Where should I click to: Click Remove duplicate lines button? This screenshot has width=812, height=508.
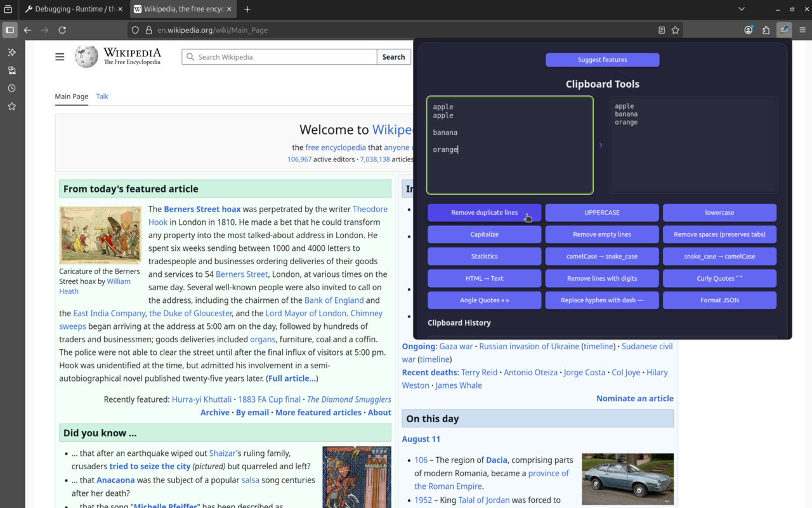(x=484, y=213)
